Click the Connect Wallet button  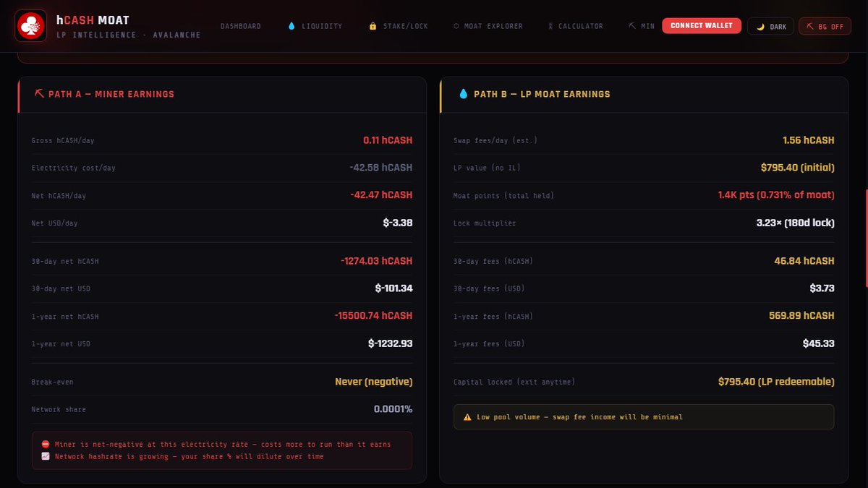point(702,25)
